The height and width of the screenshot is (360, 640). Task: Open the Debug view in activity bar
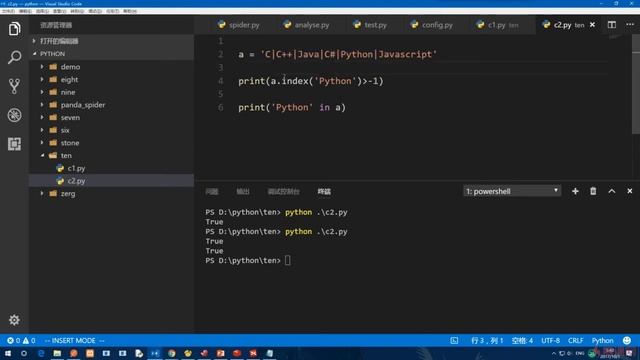14,115
